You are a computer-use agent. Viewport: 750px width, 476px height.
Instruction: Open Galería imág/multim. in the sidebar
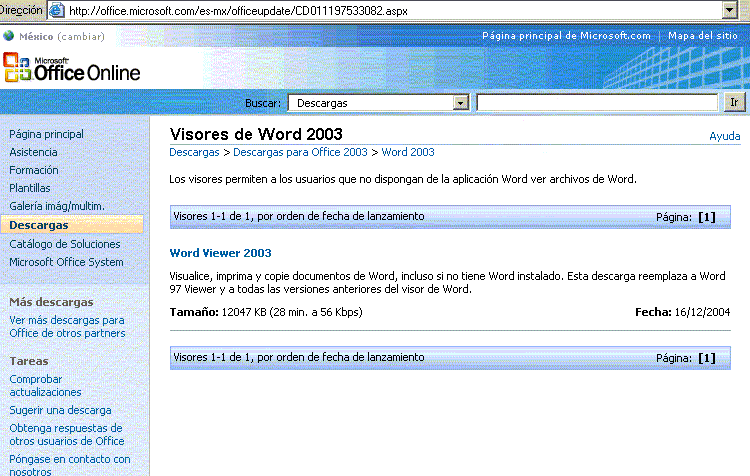click(x=56, y=206)
